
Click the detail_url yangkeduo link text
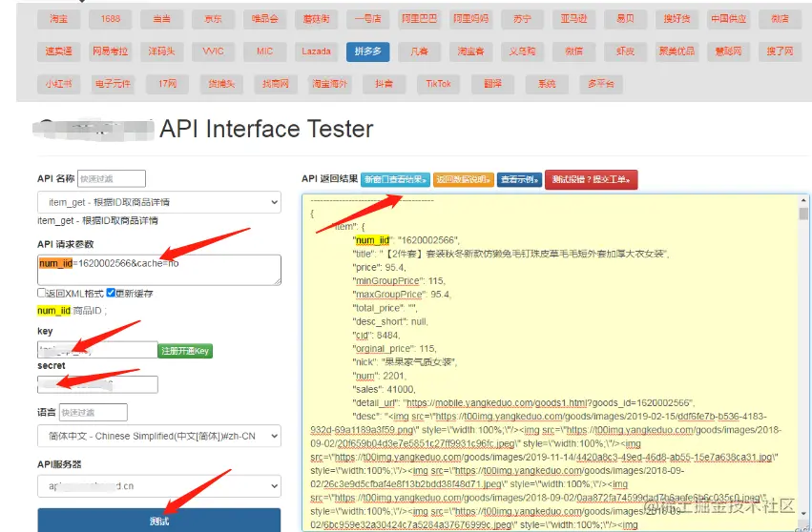click(547, 402)
